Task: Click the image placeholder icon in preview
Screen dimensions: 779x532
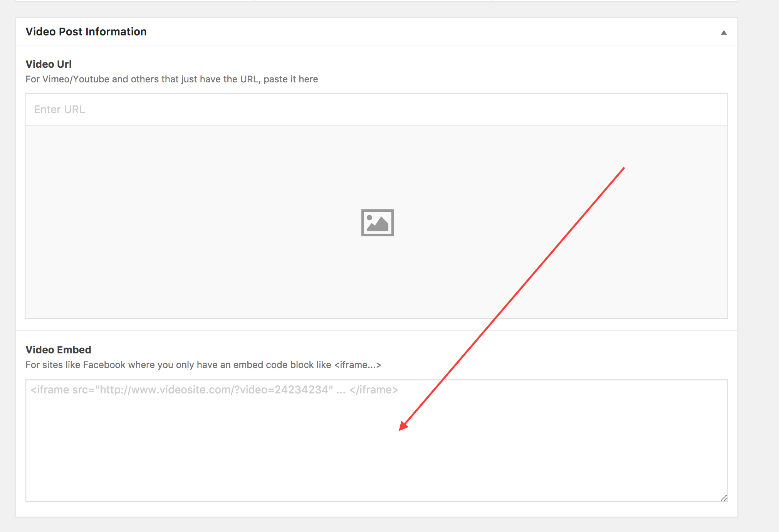Action: coord(377,223)
